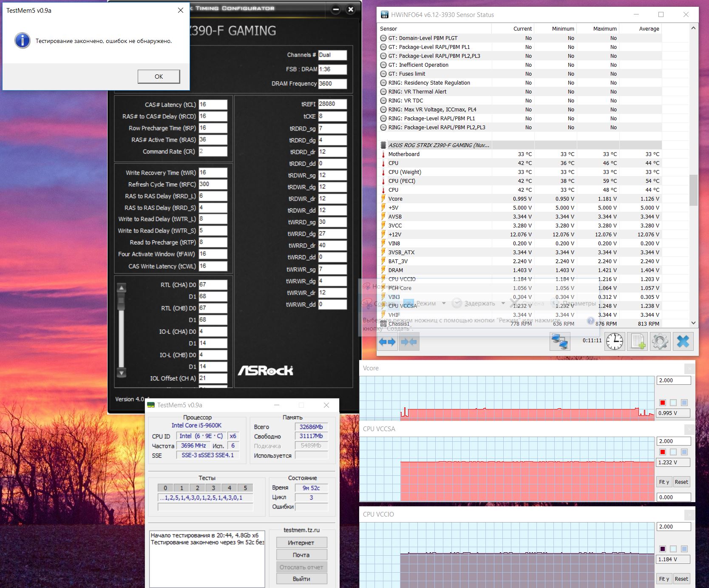Close the CPU VCCSA graph panel

[x=689, y=429]
